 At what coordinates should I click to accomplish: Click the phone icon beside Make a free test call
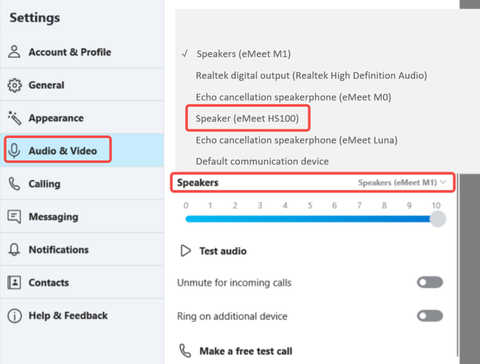[185, 351]
